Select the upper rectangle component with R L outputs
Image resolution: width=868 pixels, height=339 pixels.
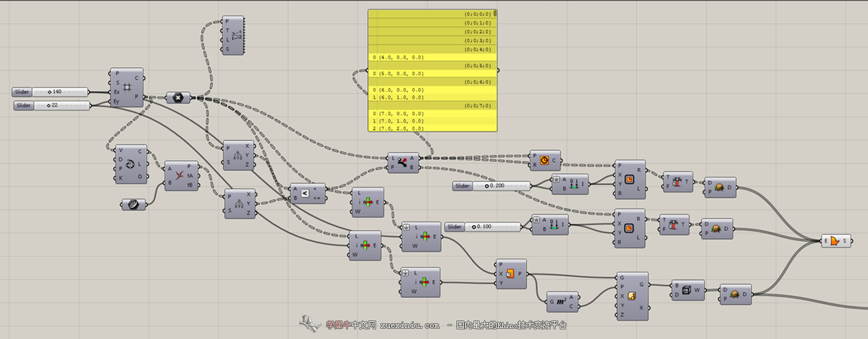pos(630,179)
